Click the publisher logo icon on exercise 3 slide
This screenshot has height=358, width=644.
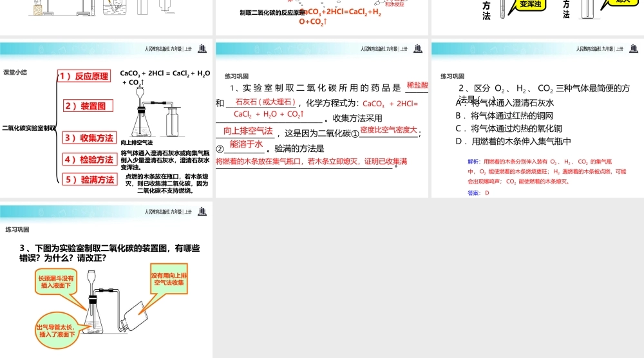click(202, 211)
